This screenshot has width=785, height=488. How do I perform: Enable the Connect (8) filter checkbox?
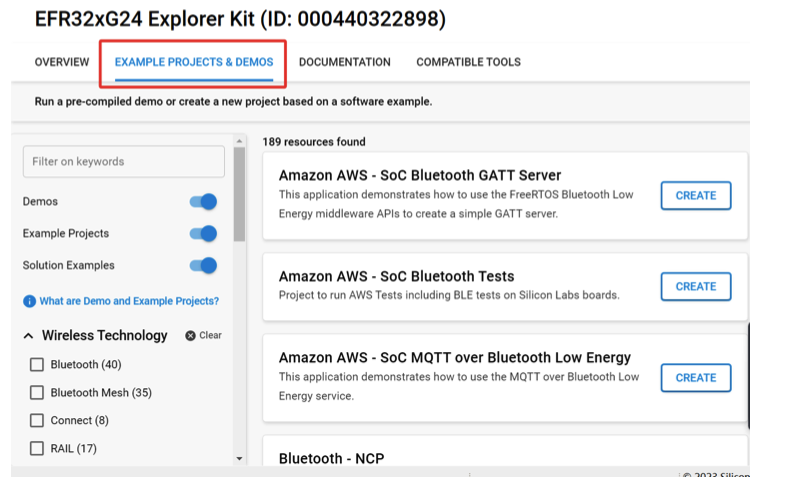[37, 420]
